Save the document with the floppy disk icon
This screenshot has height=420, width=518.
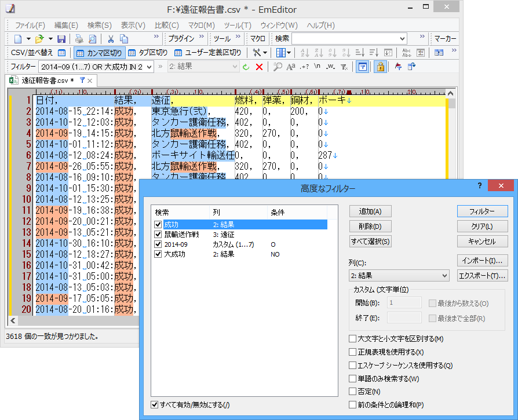coord(61,39)
